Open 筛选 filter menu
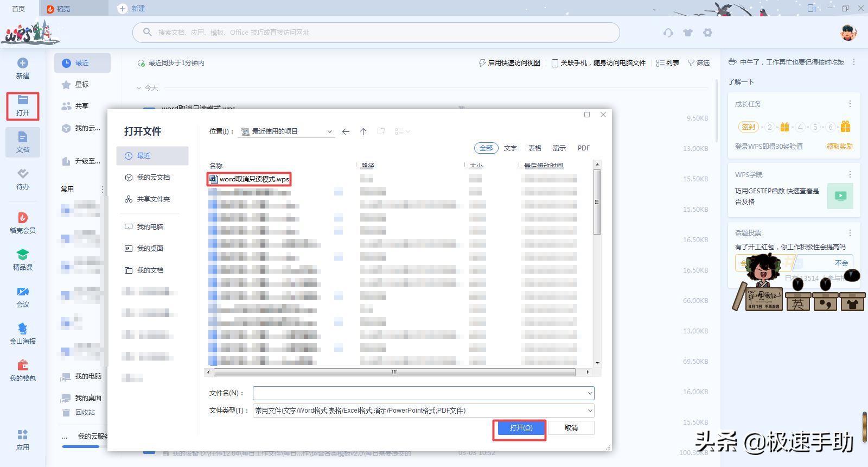 pyautogui.click(x=699, y=63)
